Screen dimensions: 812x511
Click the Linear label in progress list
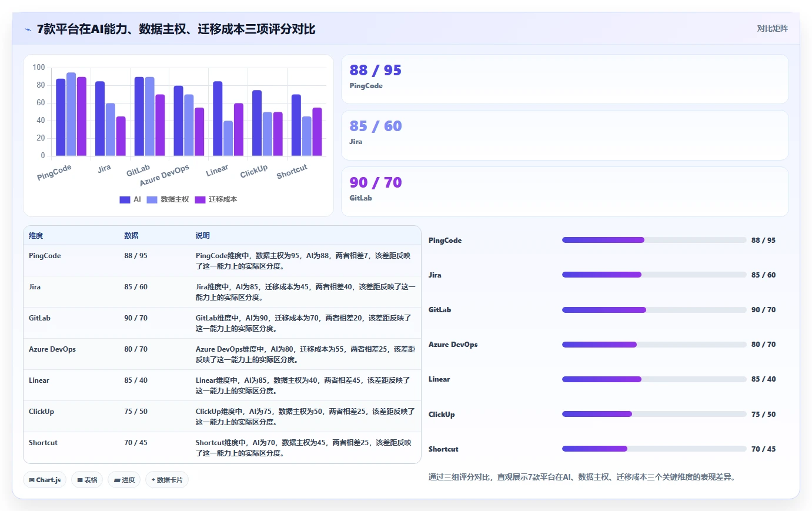[439, 379]
